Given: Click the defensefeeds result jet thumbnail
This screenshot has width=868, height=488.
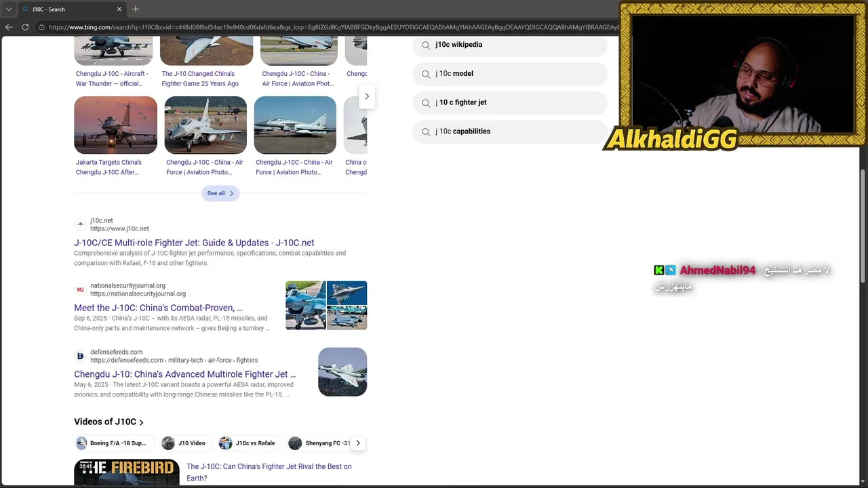Looking at the screenshot, I should tap(342, 372).
